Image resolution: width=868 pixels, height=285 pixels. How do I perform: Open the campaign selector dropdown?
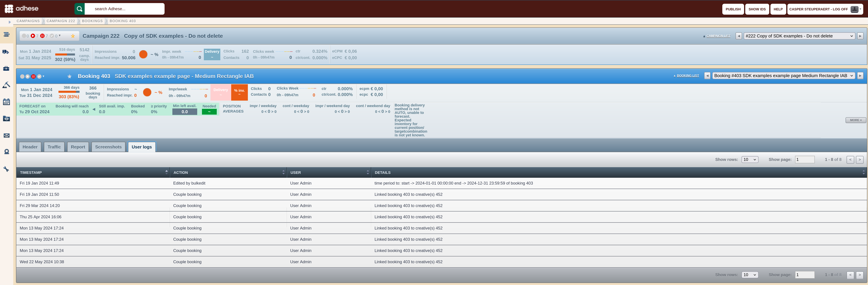pos(799,36)
